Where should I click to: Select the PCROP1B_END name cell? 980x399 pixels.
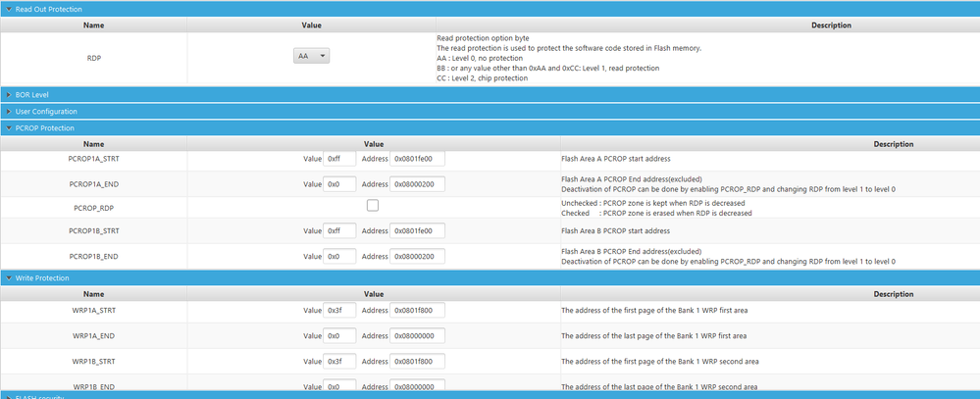click(93, 257)
